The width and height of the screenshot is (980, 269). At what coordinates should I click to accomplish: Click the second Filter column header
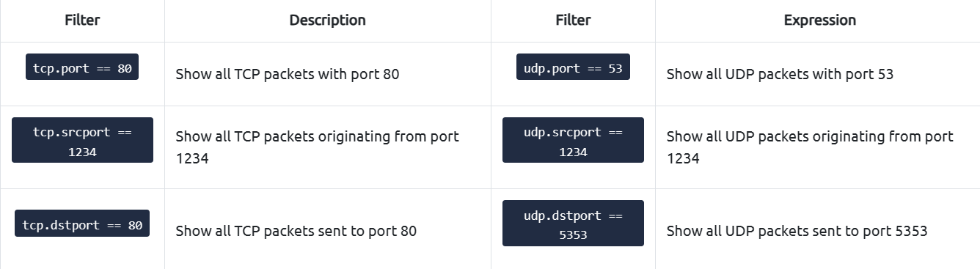(573, 21)
